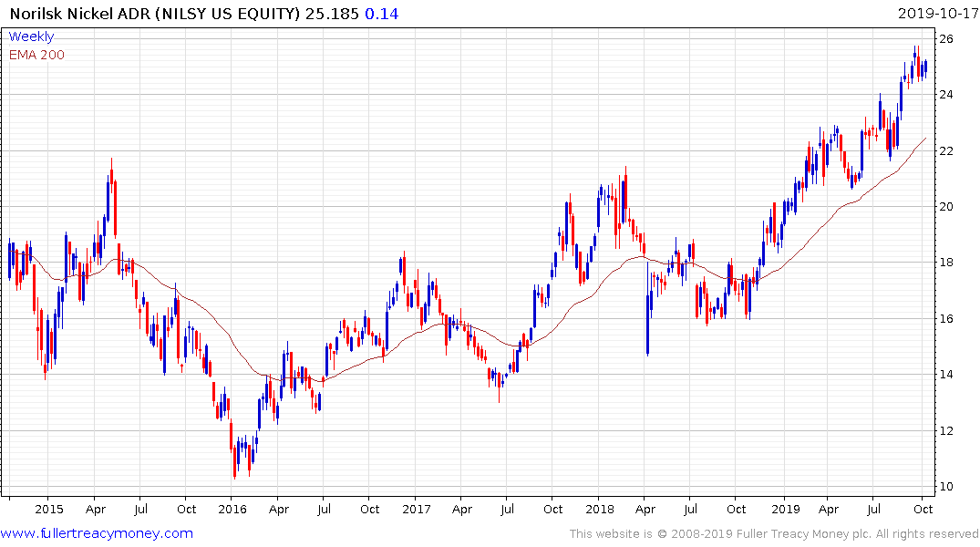Click the 2017 year label on time axis
The image size is (980, 547).
coord(417,509)
